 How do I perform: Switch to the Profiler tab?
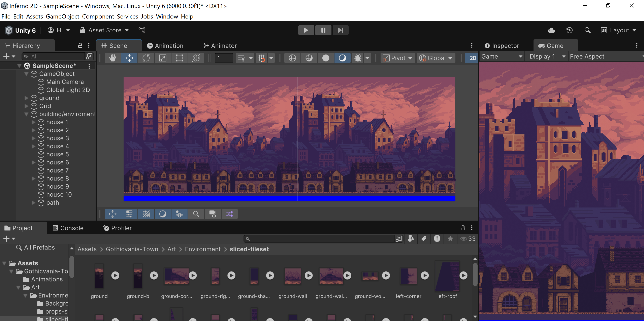click(x=118, y=228)
